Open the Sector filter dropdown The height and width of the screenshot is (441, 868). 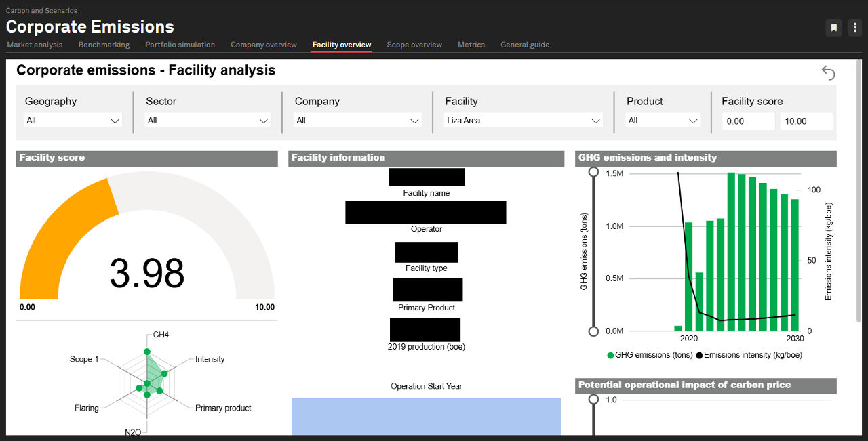coord(208,121)
